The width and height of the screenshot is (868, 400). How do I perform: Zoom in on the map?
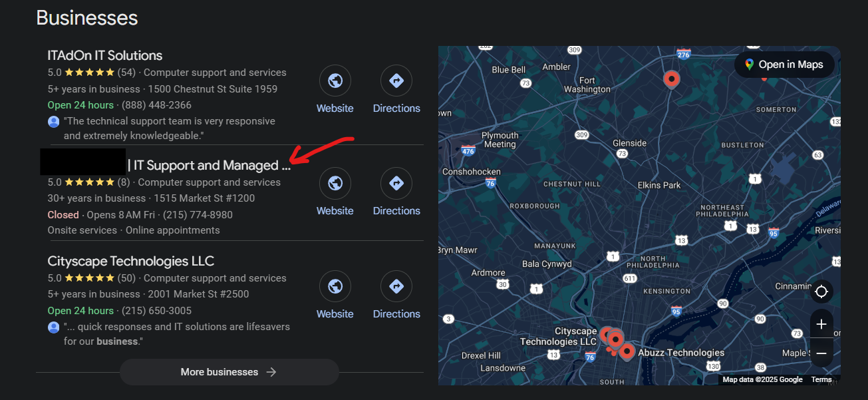[x=821, y=324]
